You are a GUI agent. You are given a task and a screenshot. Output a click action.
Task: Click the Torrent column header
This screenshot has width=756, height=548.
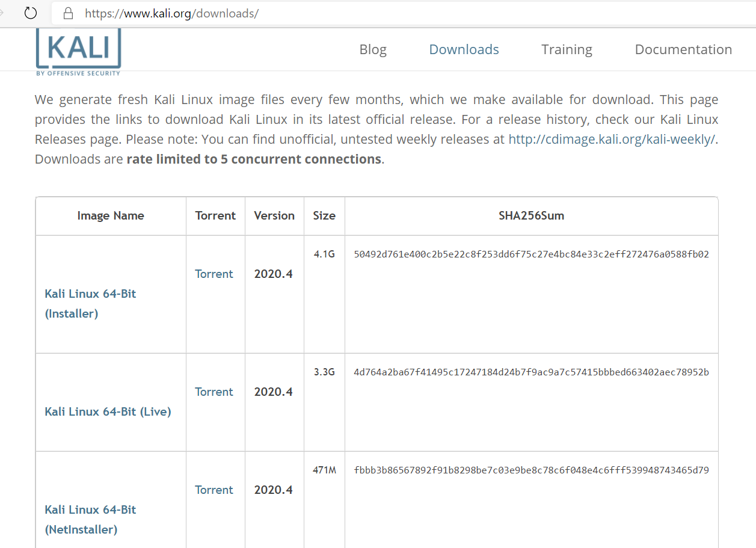tap(215, 215)
